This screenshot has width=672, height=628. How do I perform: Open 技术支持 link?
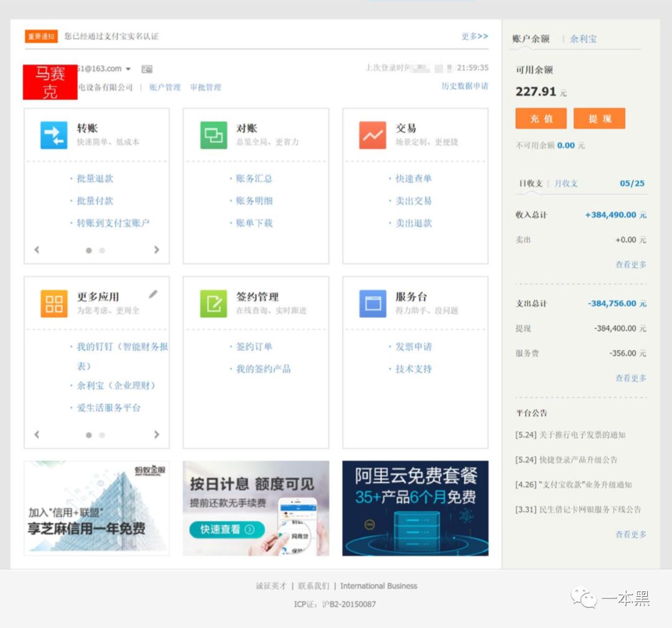pos(413,369)
